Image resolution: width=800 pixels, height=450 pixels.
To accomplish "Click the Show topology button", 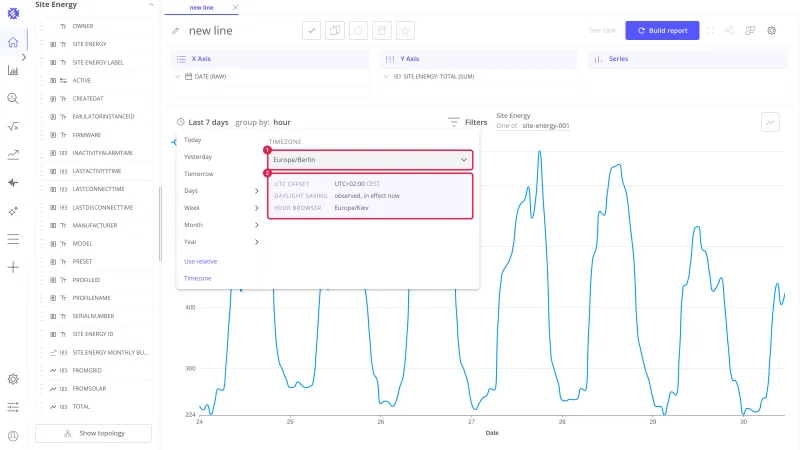I will pyautogui.click(x=93, y=433).
